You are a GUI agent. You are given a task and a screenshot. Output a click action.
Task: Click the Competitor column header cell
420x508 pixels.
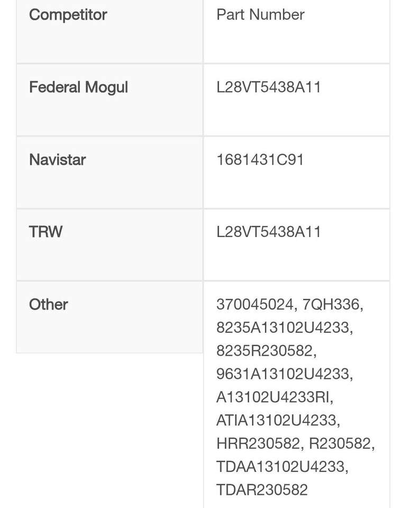point(68,15)
